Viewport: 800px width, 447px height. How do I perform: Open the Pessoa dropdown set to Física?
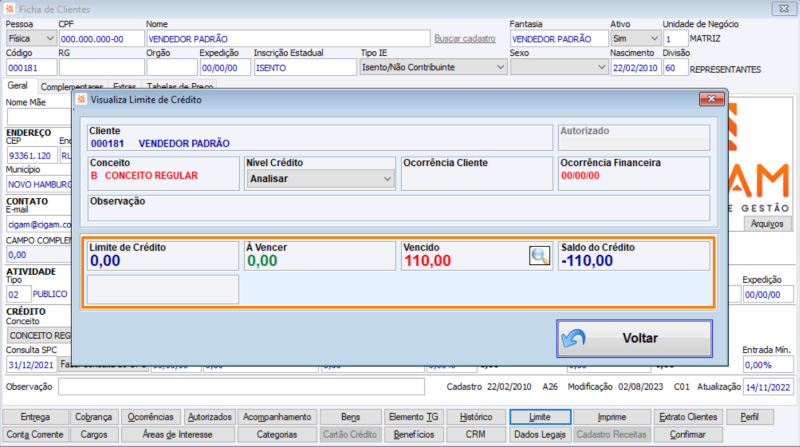pos(31,39)
